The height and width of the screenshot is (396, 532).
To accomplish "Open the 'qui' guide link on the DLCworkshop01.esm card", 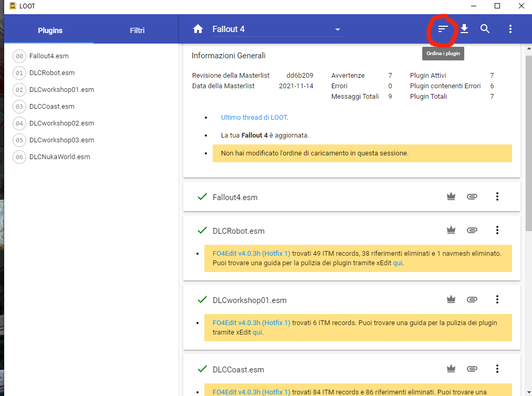I will [x=257, y=332].
